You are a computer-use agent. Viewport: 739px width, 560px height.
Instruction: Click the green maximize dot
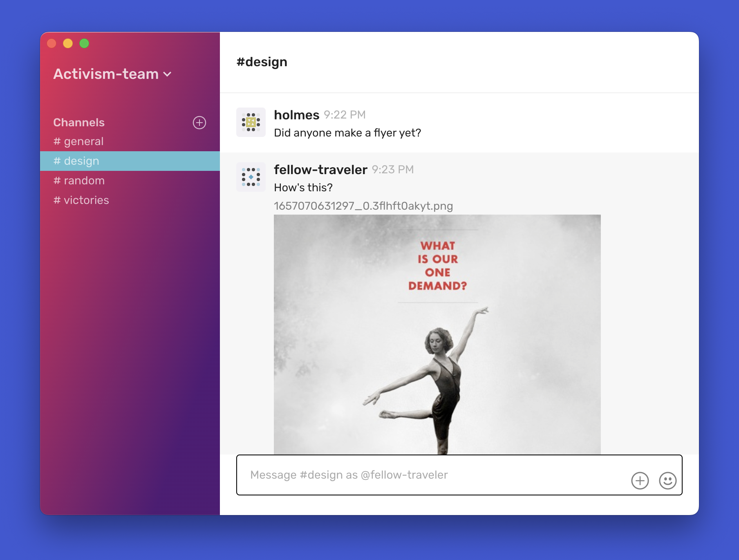(x=84, y=43)
